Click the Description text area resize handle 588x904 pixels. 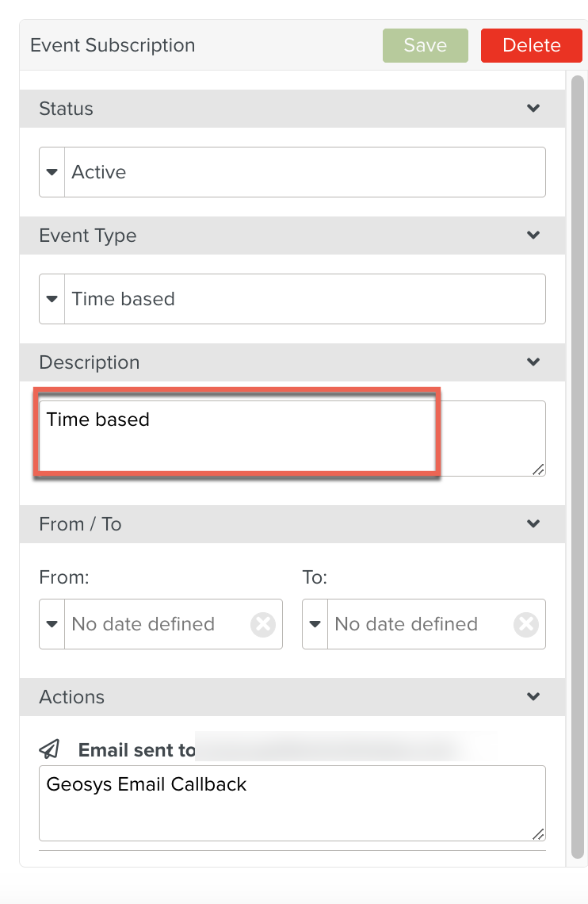(x=539, y=469)
